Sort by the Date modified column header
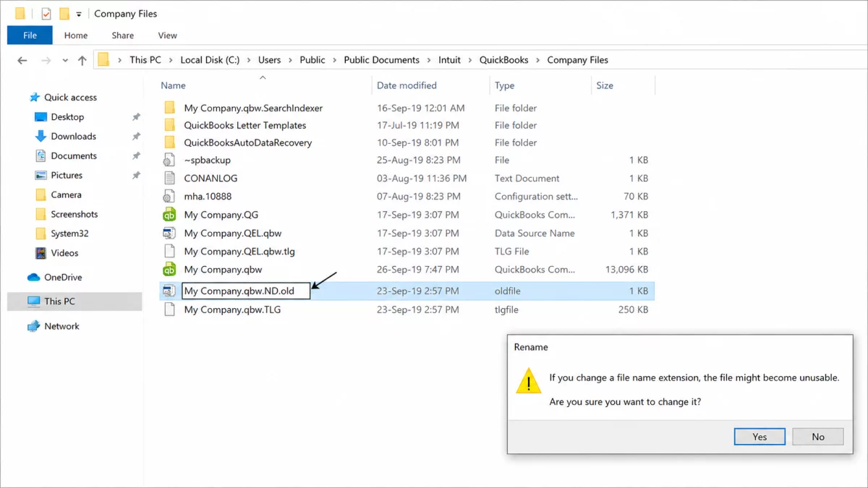The height and width of the screenshot is (488, 868). (x=407, y=85)
